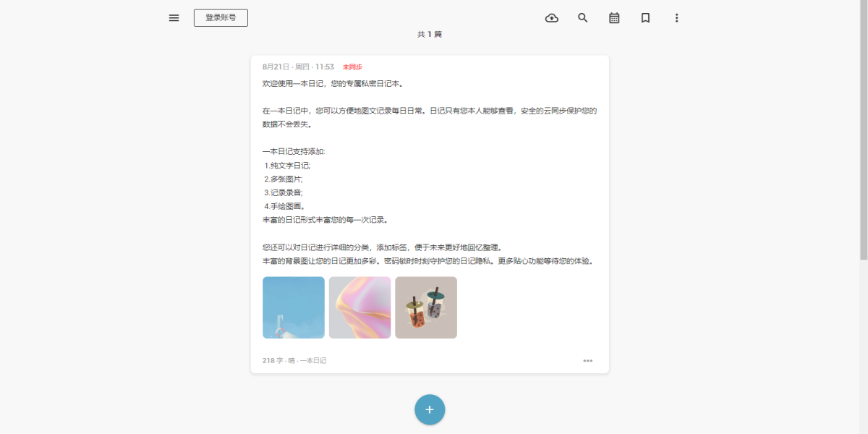Open the pink gradient image thumbnail

(x=359, y=307)
